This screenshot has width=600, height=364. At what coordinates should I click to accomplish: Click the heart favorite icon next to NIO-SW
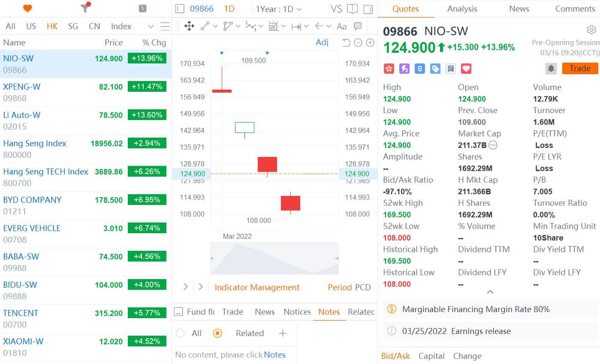[466, 68]
